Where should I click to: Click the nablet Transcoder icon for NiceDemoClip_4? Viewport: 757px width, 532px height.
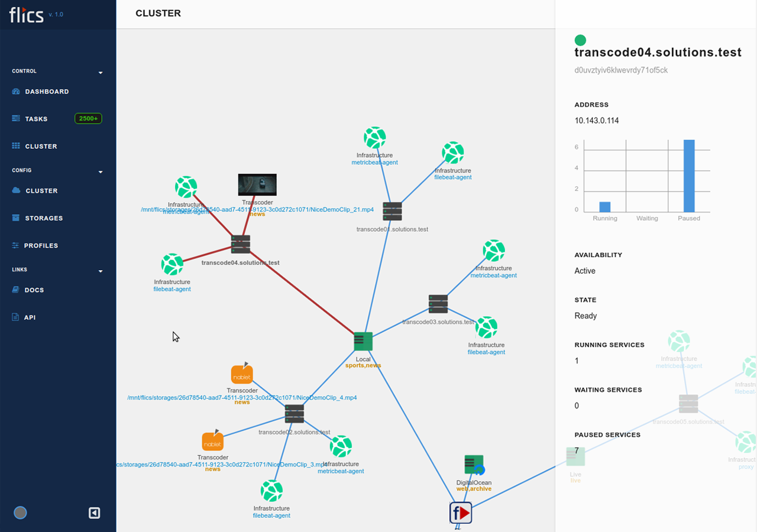[x=242, y=374]
